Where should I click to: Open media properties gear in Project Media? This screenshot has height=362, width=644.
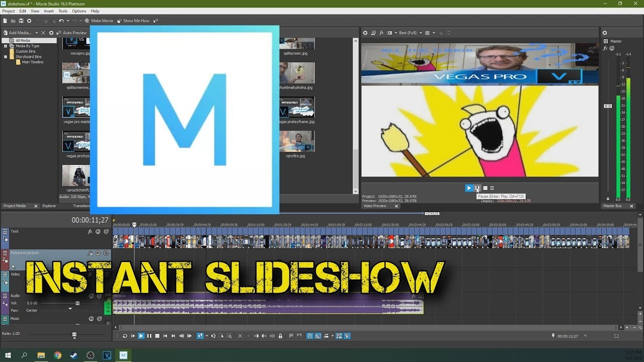pyautogui.click(x=51, y=33)
